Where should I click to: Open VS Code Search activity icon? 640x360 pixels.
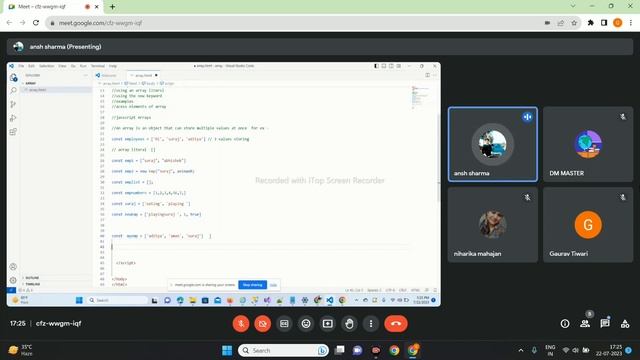[13, 90]
